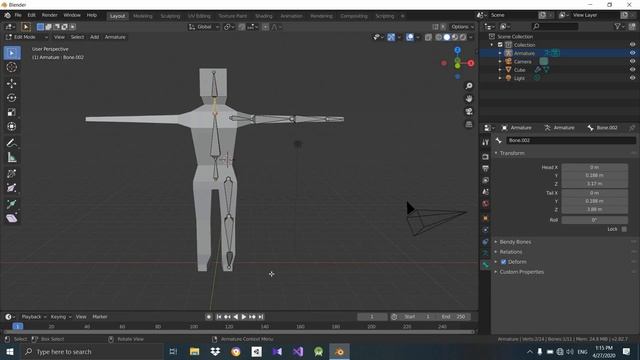Screen dimensions: 640x360
Task: Toggle X-ray display mode
Action: [x=428, y=37]
